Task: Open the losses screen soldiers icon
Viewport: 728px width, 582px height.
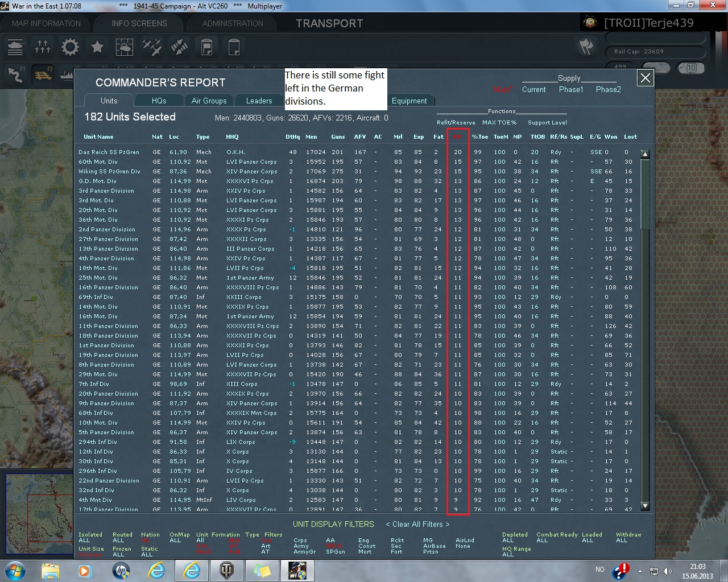Action: click(x=43, y=47)
